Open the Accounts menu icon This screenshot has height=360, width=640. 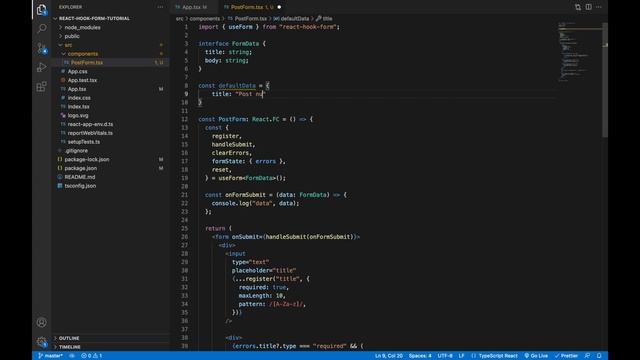[42, 322]
